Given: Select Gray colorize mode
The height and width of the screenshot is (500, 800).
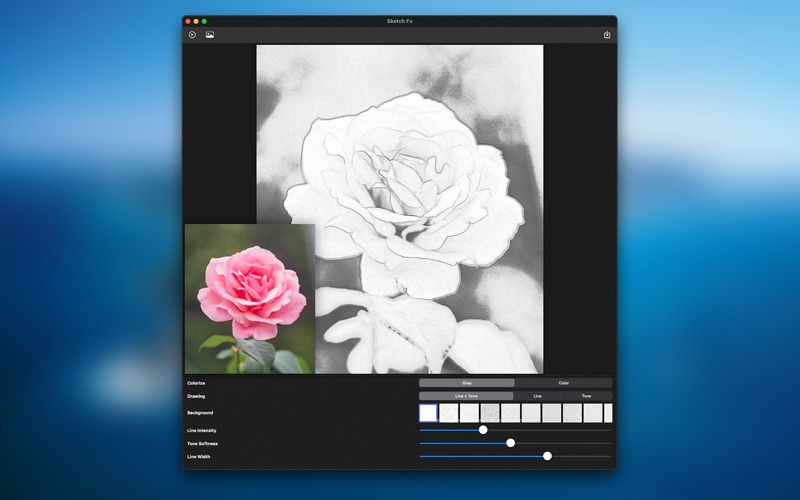Looking at the screenshot, I should click(x=466, y=383).
